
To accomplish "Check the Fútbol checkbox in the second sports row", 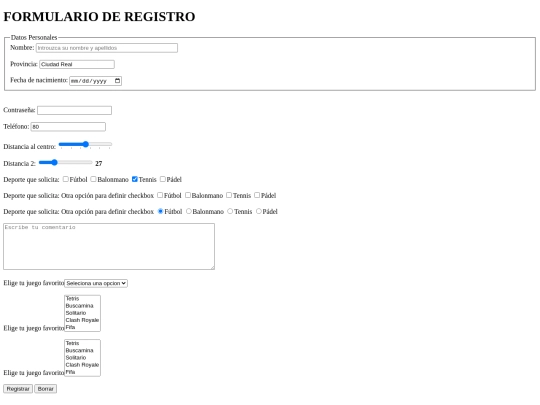I will (160, 195).
